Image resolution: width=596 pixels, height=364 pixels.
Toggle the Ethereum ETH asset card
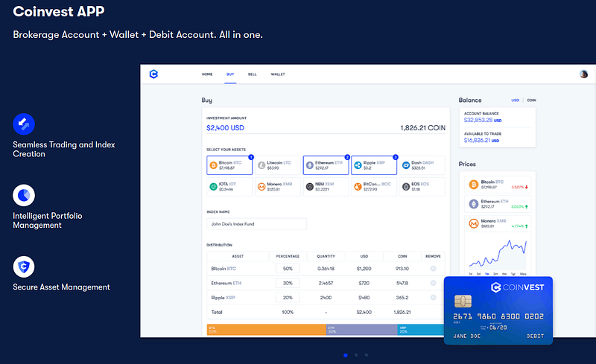[x=326, y=165]
